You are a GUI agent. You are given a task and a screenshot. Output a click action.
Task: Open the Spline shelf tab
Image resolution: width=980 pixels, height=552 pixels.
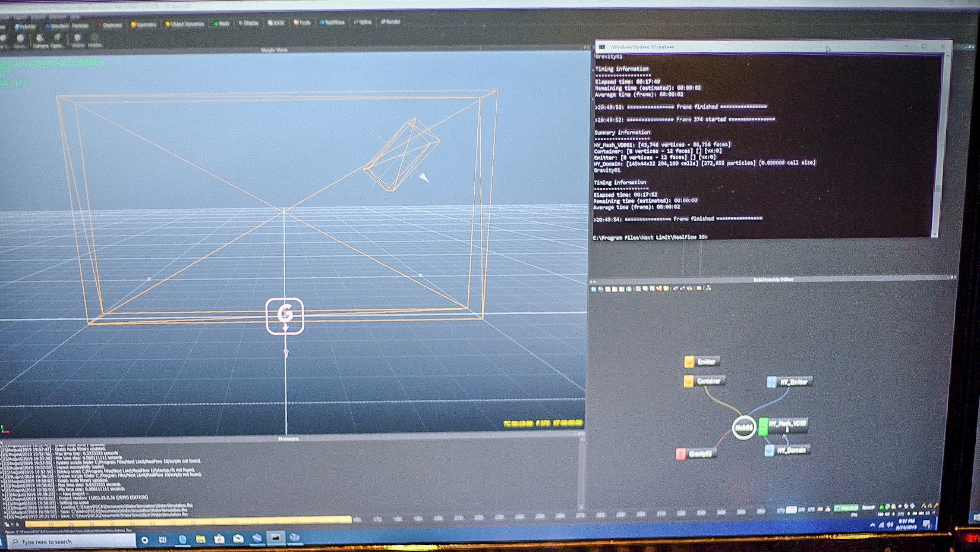coord(363,22)
